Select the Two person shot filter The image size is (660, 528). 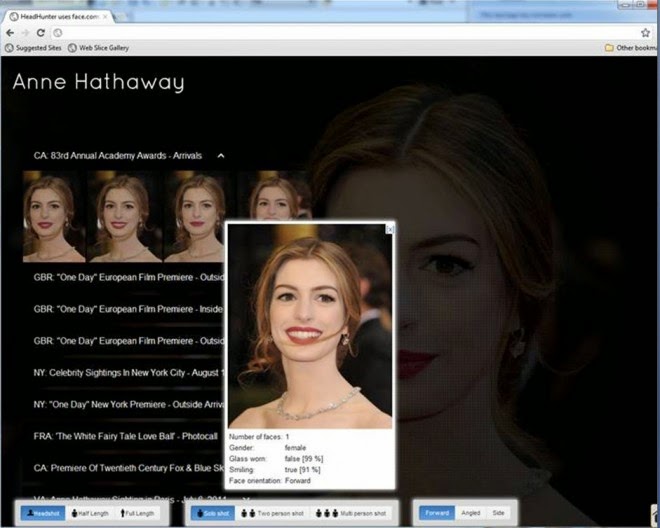(272, 514)
